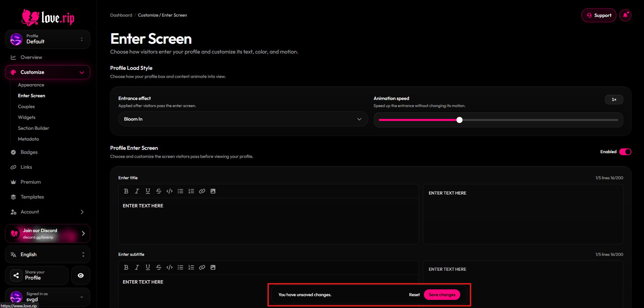
Task: Insert link in Enter title toolbar
Action: tap(202, 191)
